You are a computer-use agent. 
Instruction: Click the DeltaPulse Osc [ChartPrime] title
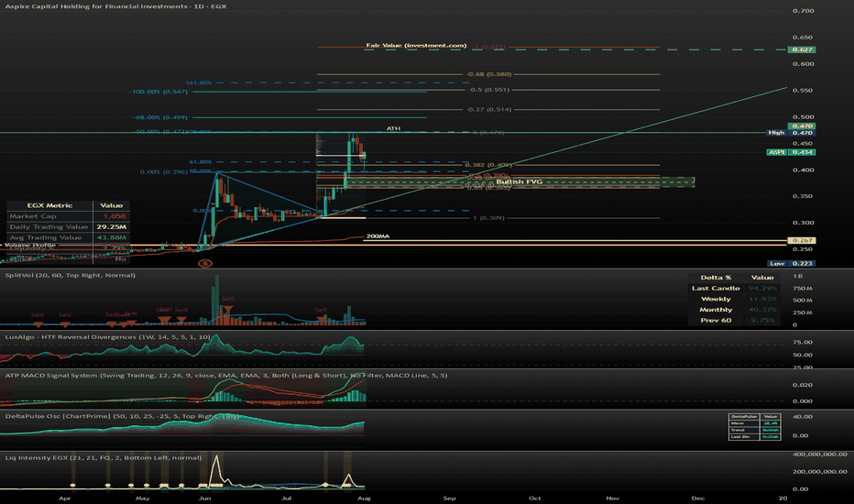[122, 416]
